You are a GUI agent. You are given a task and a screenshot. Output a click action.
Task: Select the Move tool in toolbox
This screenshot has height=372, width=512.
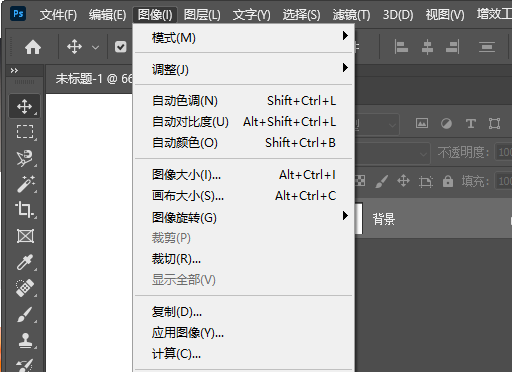(25, 107)
